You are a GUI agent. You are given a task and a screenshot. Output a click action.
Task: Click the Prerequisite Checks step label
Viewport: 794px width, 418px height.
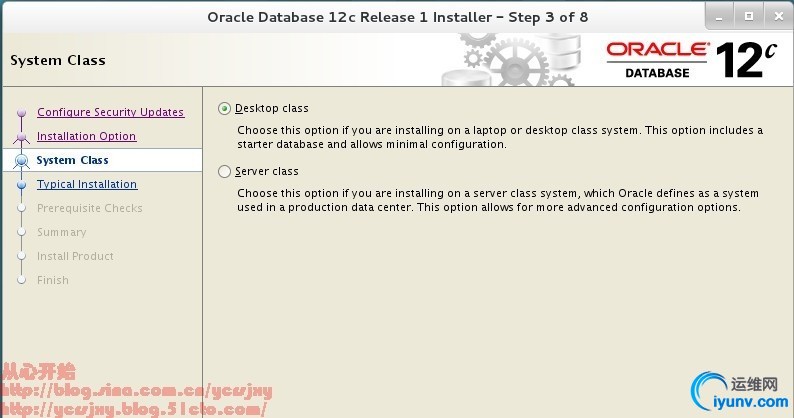point(89,208)
